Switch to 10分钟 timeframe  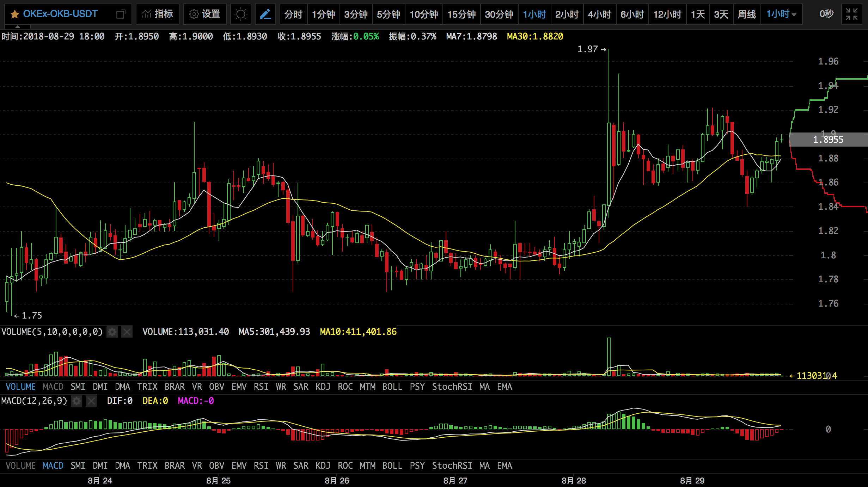point(424,14)
